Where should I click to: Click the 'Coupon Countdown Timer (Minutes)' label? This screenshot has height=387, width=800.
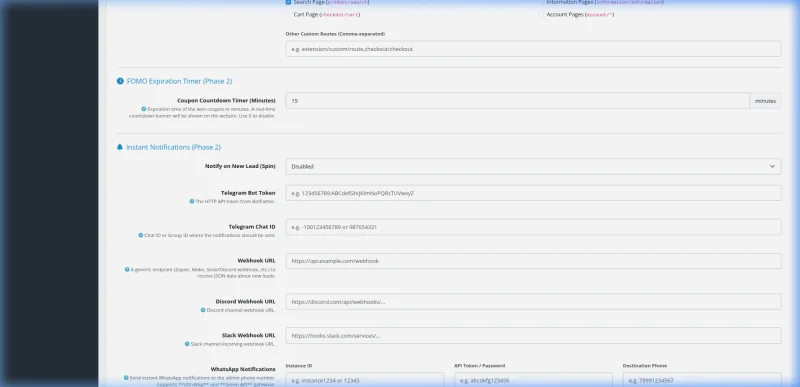(x=227, y=100)
